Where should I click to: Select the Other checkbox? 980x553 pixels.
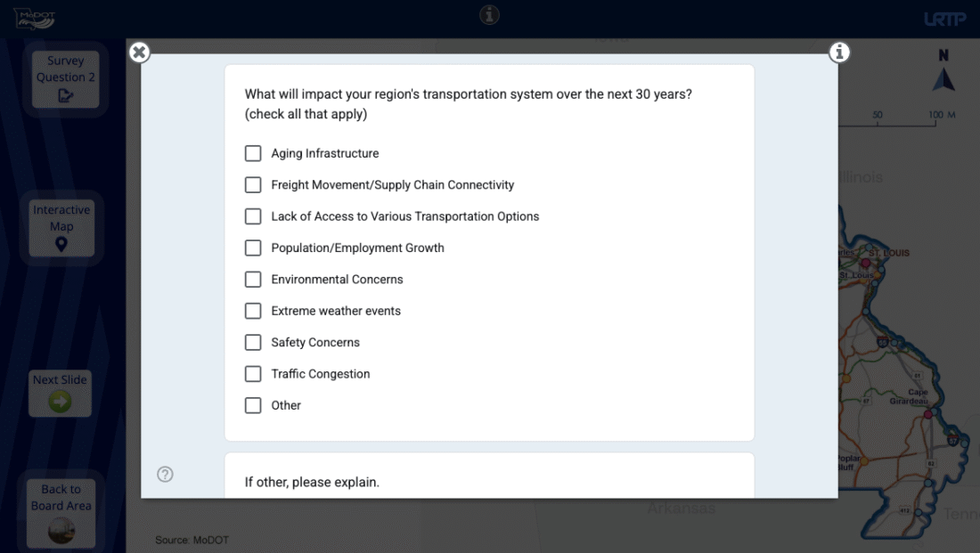[x=253, y=405]
